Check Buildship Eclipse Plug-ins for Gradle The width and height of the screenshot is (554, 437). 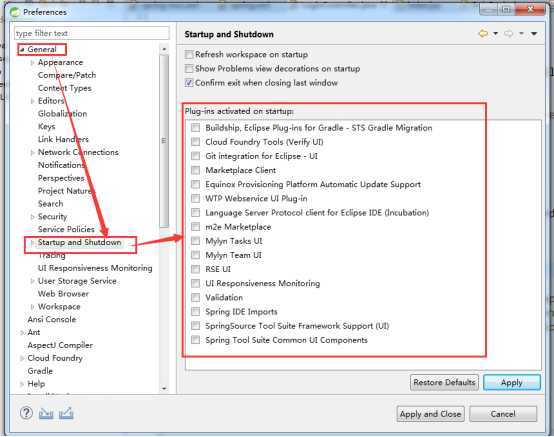point(195,128)
